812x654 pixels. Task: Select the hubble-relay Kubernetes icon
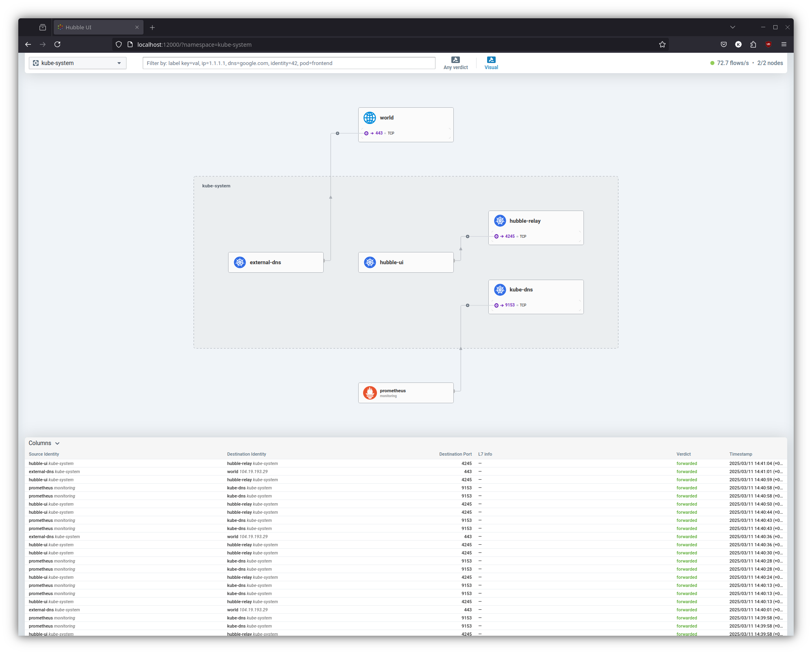click(500, 221)
